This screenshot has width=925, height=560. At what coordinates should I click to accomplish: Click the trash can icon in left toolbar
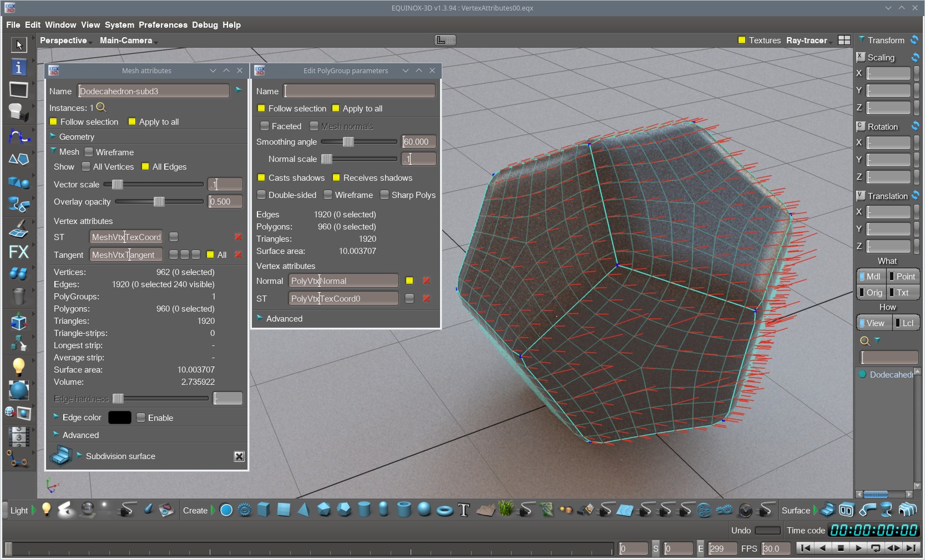(x=18, y=297)
